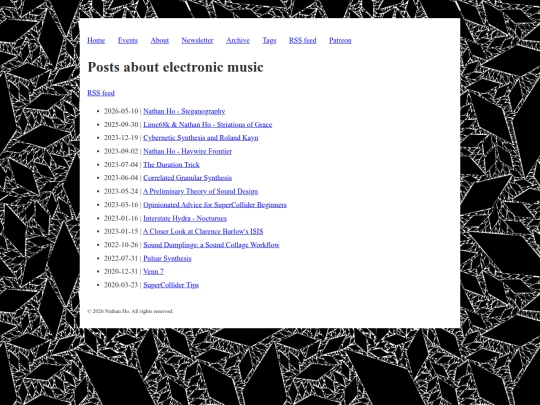Click the date text 2023-12-19
Screen dimensions: 540x405
[x=121, y=138]
